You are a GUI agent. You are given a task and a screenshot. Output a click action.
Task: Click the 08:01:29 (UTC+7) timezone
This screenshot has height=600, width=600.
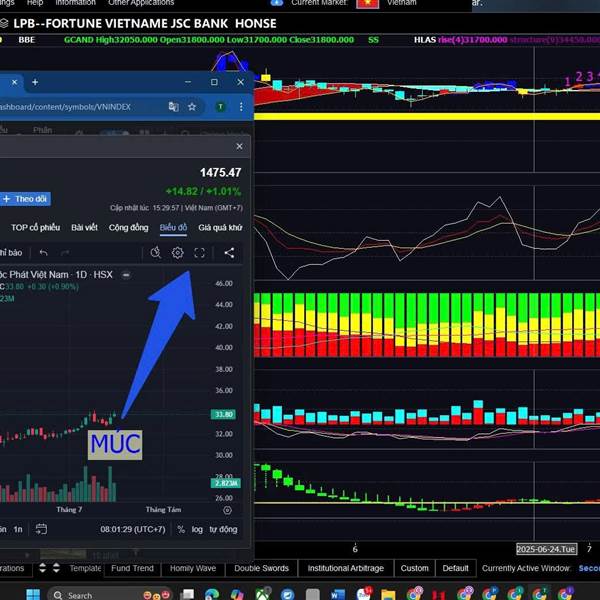[x=133, y=529]
